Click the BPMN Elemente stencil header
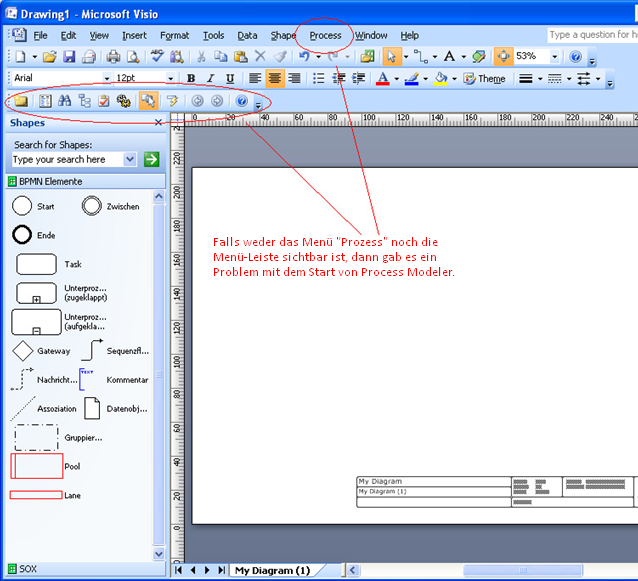Viewport: 638px width, 581px height. tap(86, 181)
